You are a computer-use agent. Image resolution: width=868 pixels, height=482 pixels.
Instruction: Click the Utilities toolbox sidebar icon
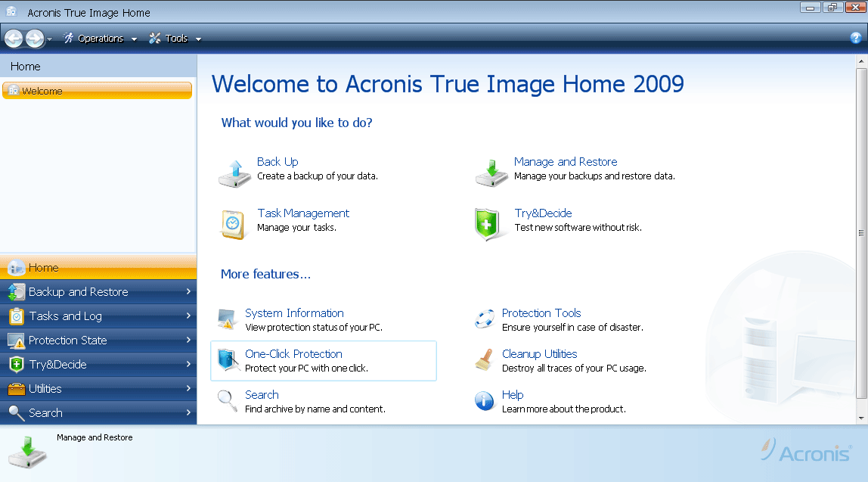point(17,389)
